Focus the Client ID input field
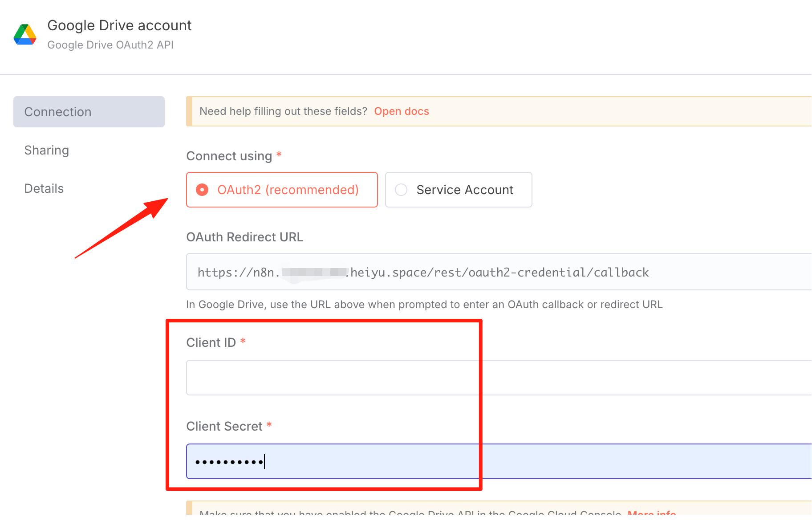The image size is (812, 521). pyautogui.click(x=499, y=378)
